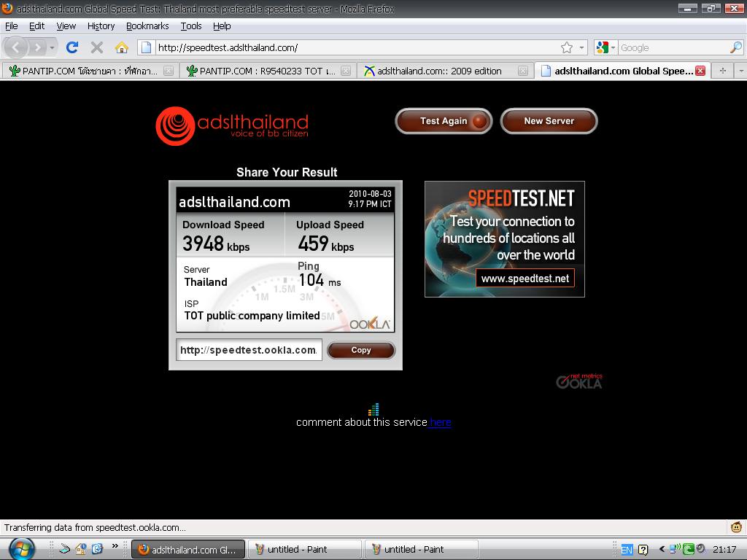
Task: Click the search magnifier icon
Action: point(736,47)
